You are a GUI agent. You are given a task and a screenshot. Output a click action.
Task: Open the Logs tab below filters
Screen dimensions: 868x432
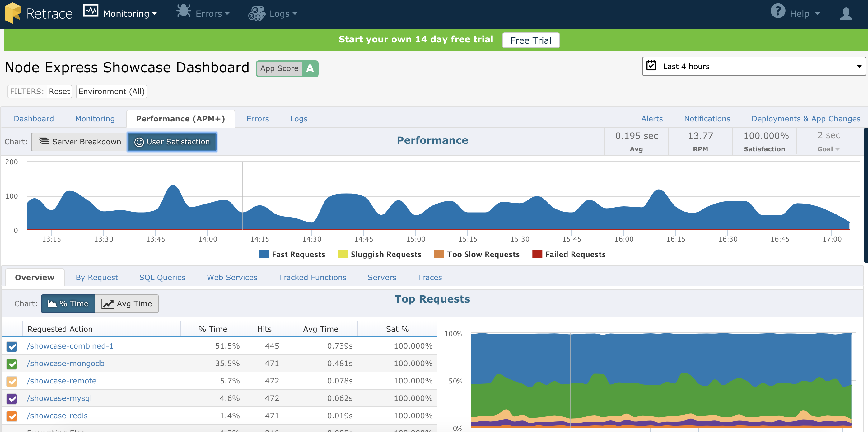[x=299, y=119]
